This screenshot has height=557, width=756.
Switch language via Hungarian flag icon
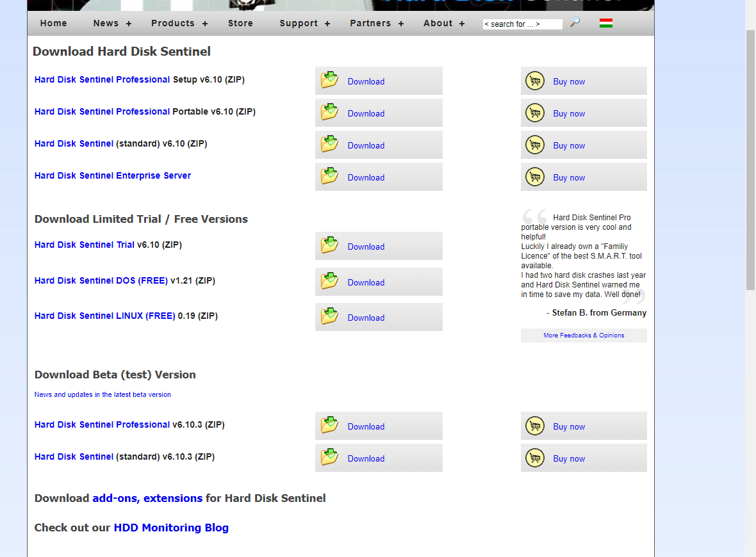[x=606, y=23]
